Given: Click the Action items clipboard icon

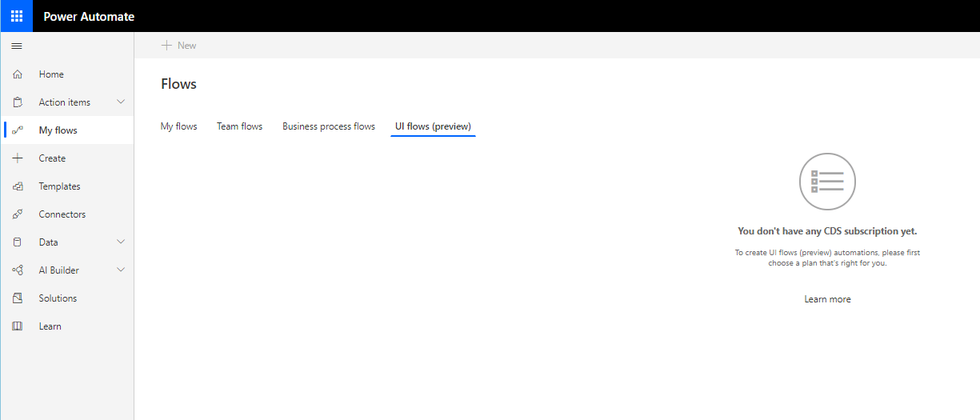Looking at the screenshot, I should tap(18, 102).
